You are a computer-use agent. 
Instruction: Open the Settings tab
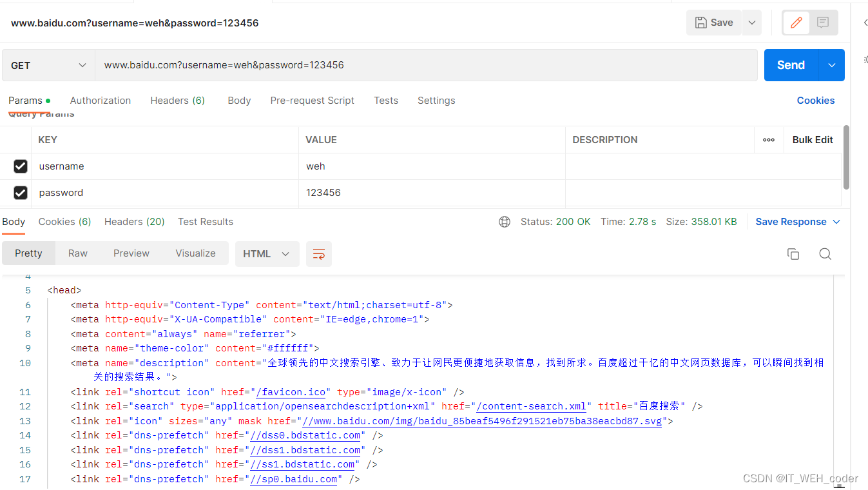click(x=436, y=101)
